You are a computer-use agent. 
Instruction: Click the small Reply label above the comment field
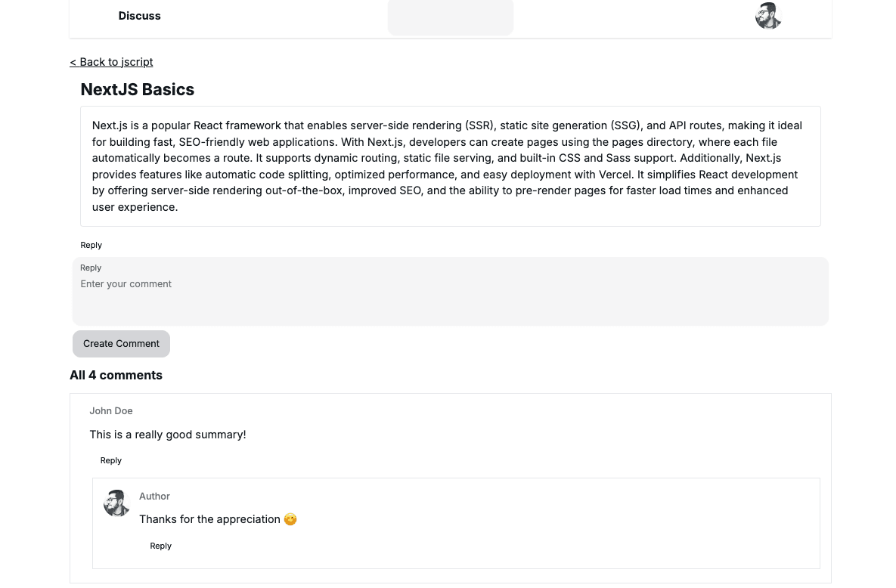click(x=90, y=268)
